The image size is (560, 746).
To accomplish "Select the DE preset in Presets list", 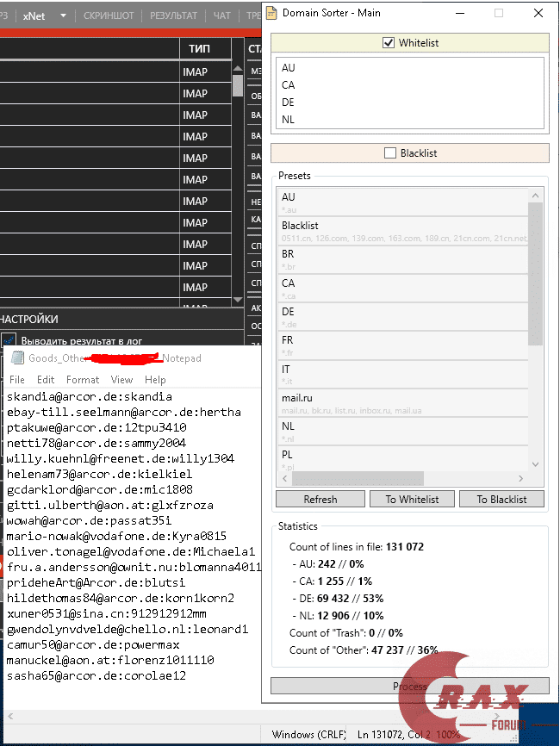I will coord(402,317).
